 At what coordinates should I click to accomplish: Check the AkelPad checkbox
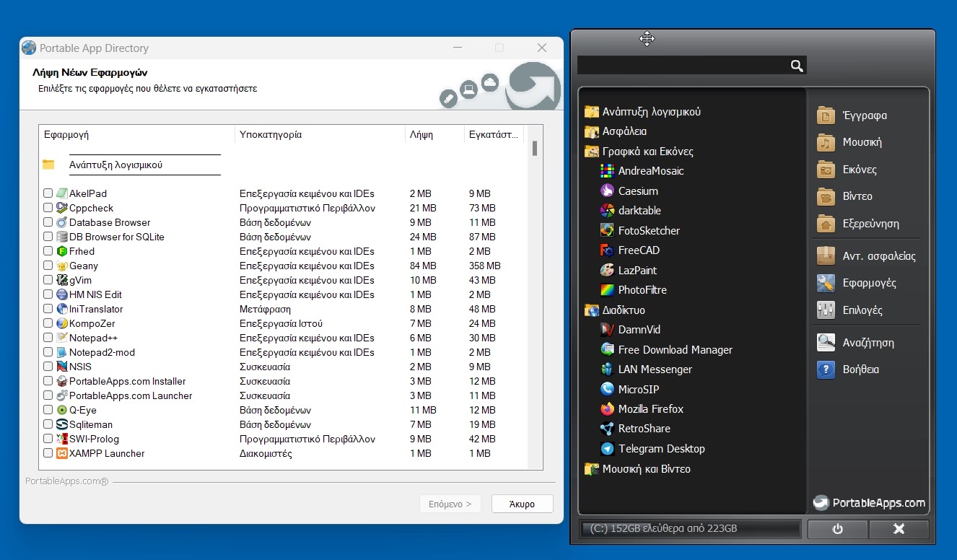48,193
